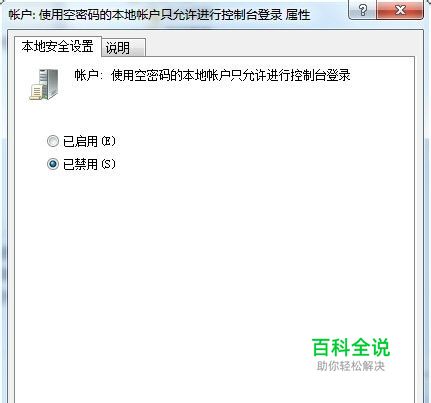Select the 已启用 radio circle
This screenshot has height=403, width=431.
[x=53, y=141]
